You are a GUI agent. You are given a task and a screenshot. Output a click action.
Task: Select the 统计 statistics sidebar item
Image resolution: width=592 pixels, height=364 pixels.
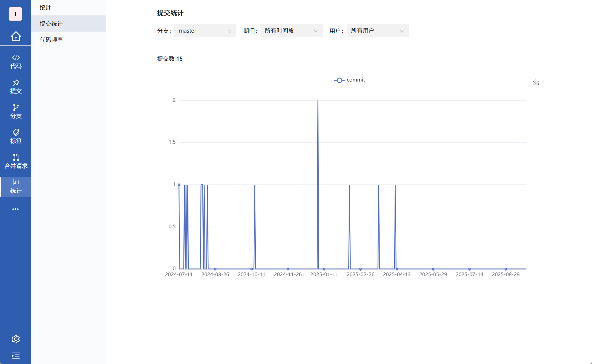point(16,187)
